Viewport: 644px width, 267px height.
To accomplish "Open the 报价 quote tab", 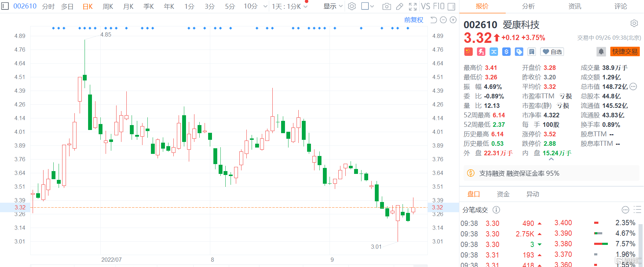I will pos(482,6).
